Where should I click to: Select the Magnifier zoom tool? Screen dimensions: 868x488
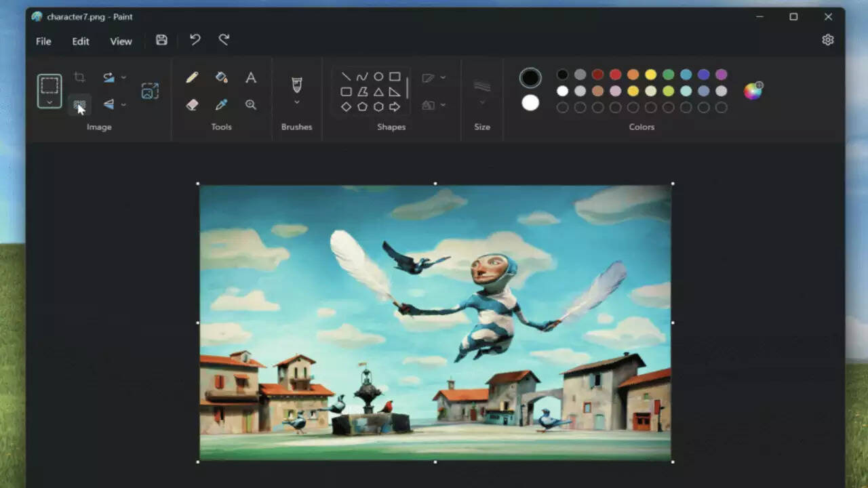(x=251, y=104)
